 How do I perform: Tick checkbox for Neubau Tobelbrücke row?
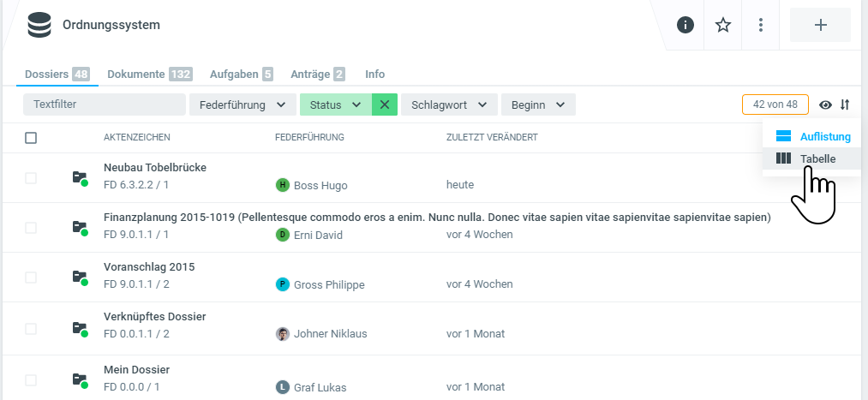(31, 178)
